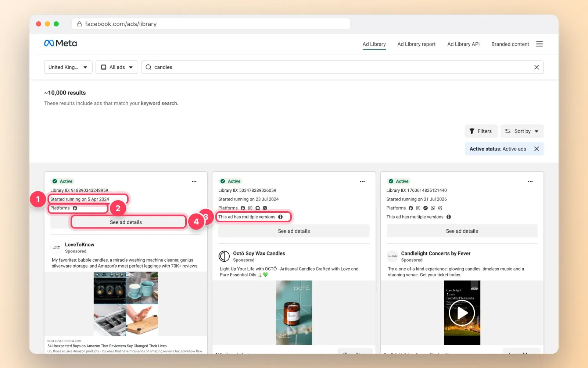Viewport: 588px width, 368px height.
Task: Click Candlelight Concerts by Fever page avatar
Action: [x=392, y=256]
